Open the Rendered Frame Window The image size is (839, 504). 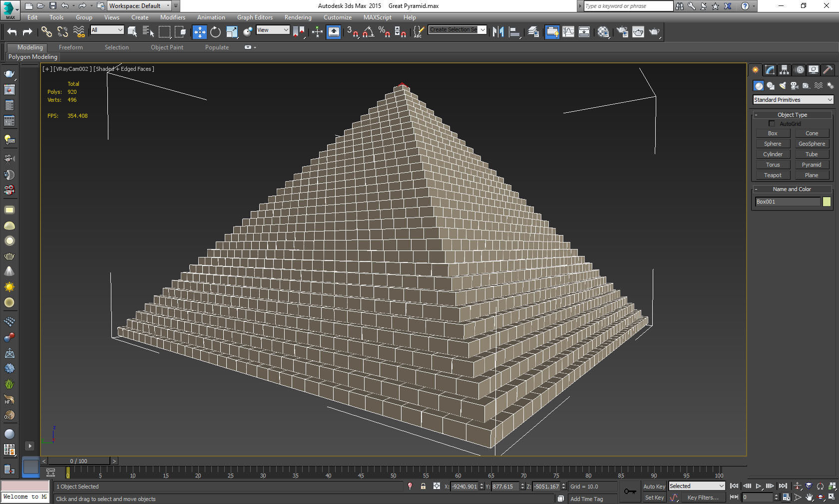tap(638, 32)
